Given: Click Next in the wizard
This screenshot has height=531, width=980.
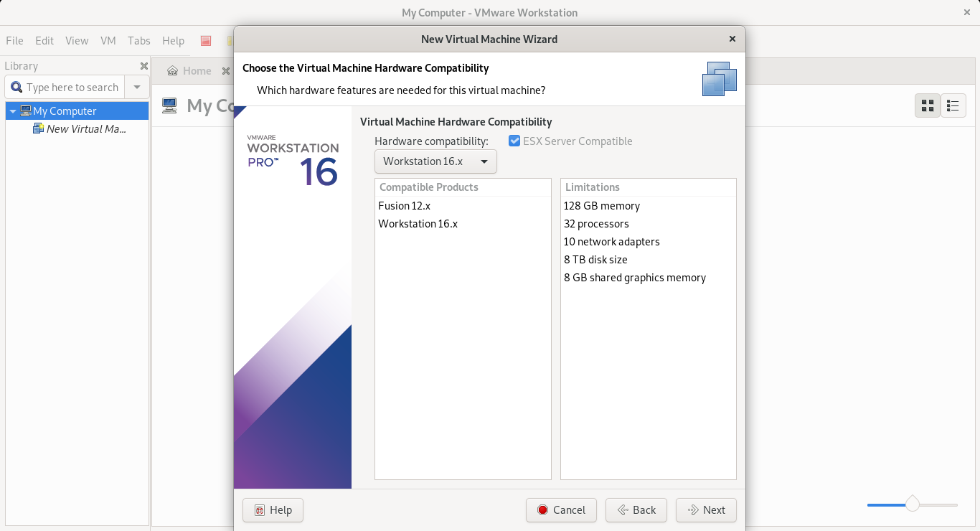Looking at the screenshot, I should (x=707, y=510).
